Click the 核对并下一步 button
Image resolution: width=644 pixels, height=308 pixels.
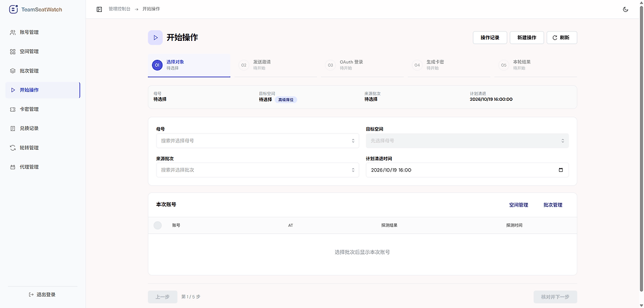pos(555,297)
